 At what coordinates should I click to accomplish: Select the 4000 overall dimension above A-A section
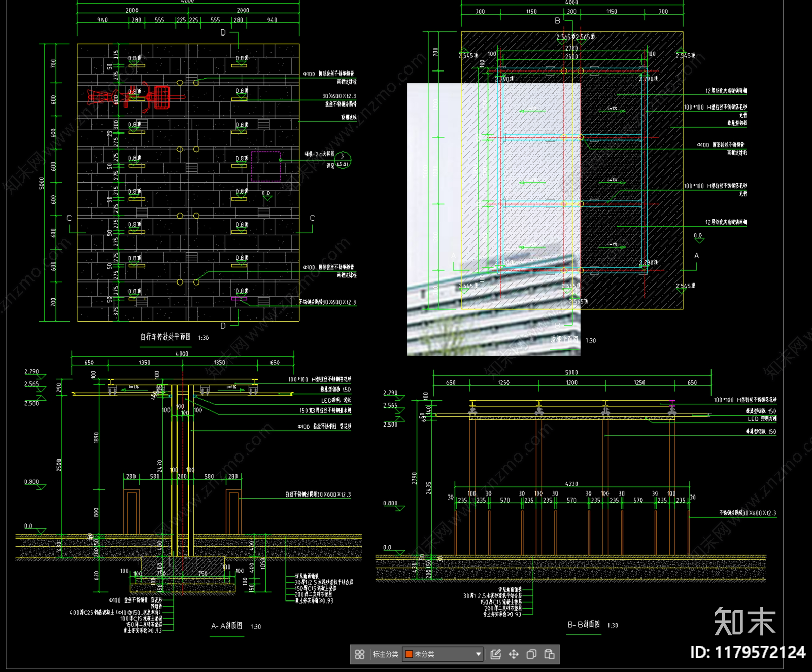182,353
